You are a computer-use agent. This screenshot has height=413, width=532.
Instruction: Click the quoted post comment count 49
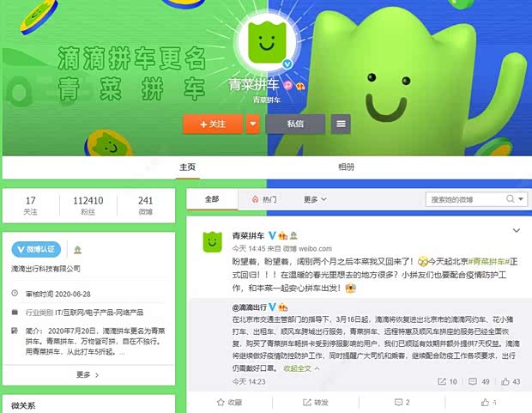pyautogui.click(x=479, y=382)
